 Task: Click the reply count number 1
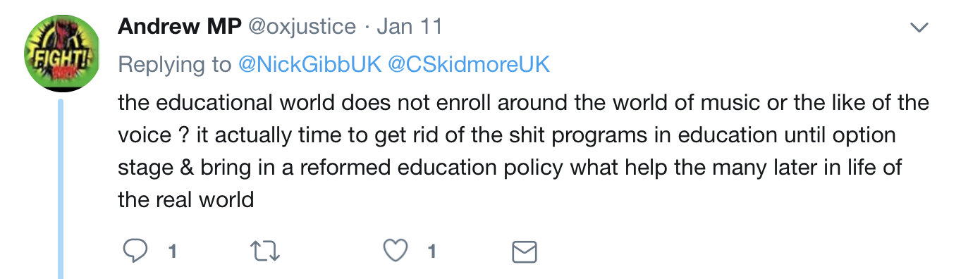click(171, 252)
